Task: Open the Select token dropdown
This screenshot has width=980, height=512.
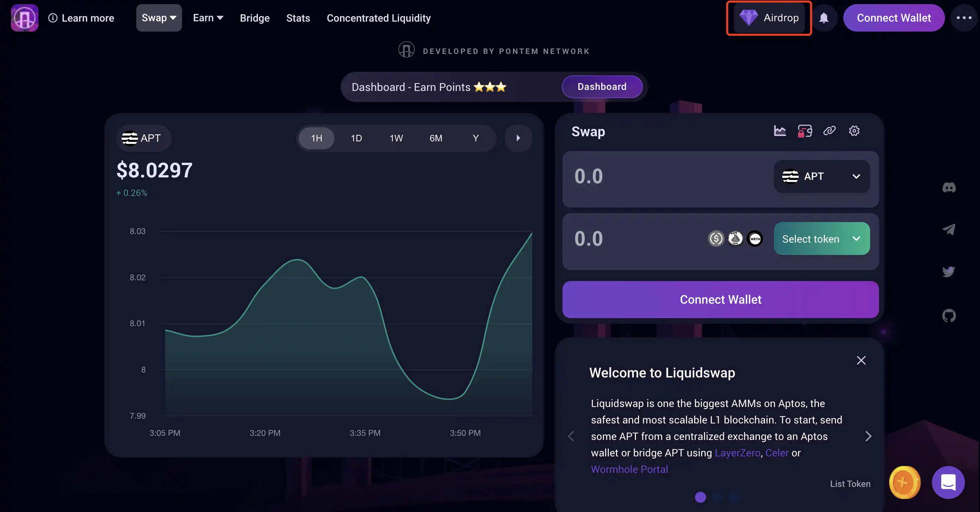Action: (822, 239)
